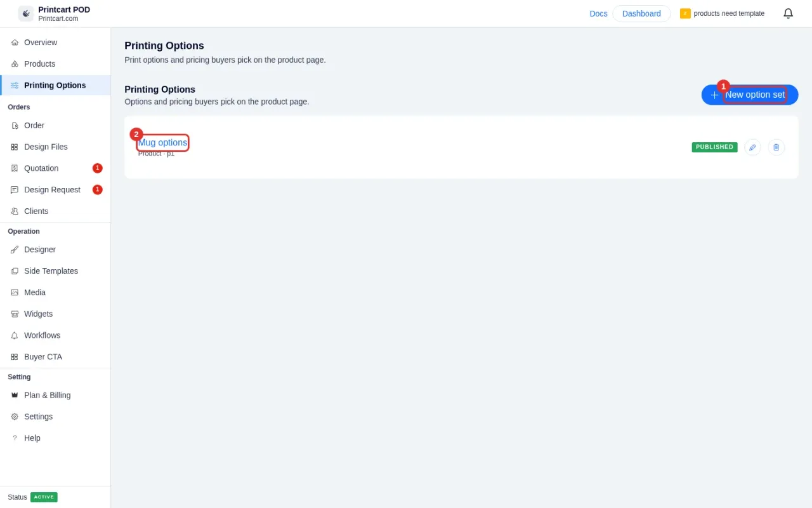This screenshot has width=812, height=508.
Task: Click the PUBLISHED status badge
Action: point(714,147)
